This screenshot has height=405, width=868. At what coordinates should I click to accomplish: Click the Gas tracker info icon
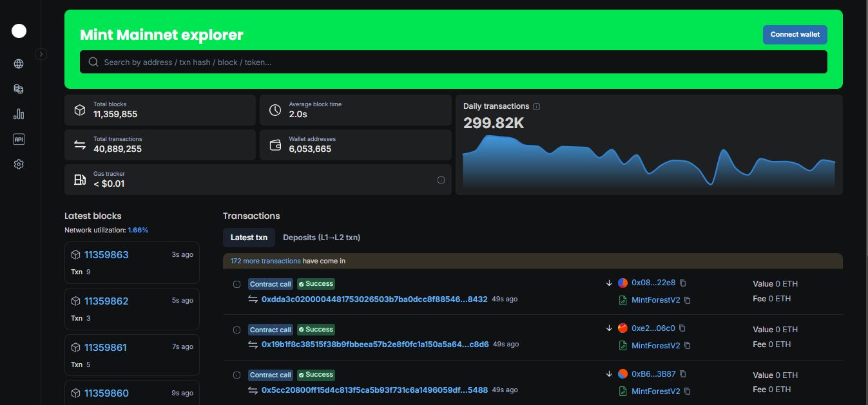point(441,180)
